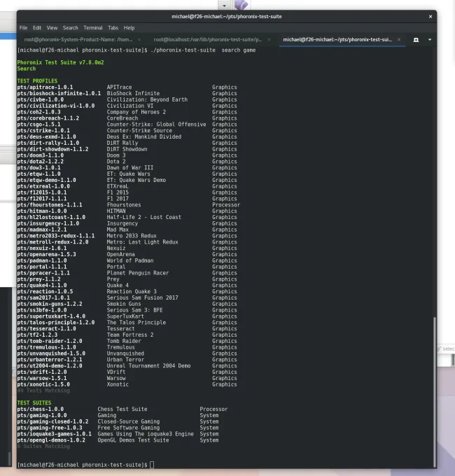Open the Help menu

click(x=129, y=27)
